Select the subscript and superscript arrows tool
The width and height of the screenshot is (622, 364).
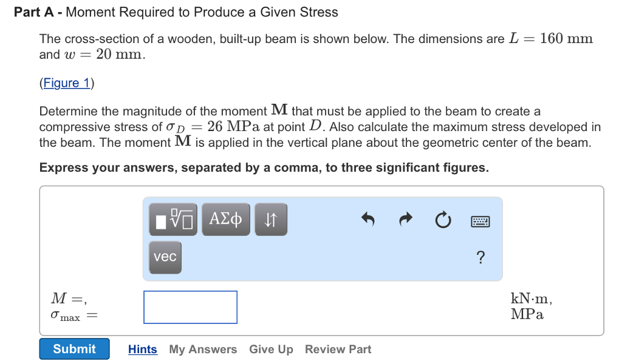[270, 219]
